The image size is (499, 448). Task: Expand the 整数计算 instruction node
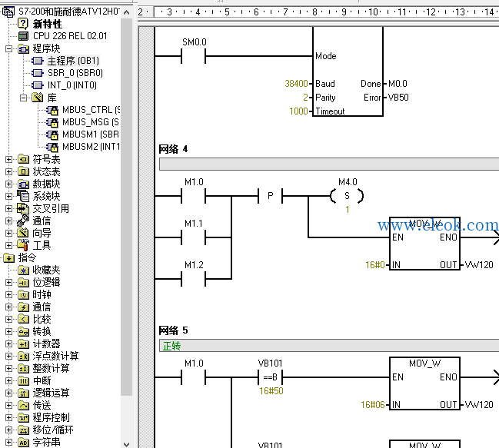coord(9,369)
